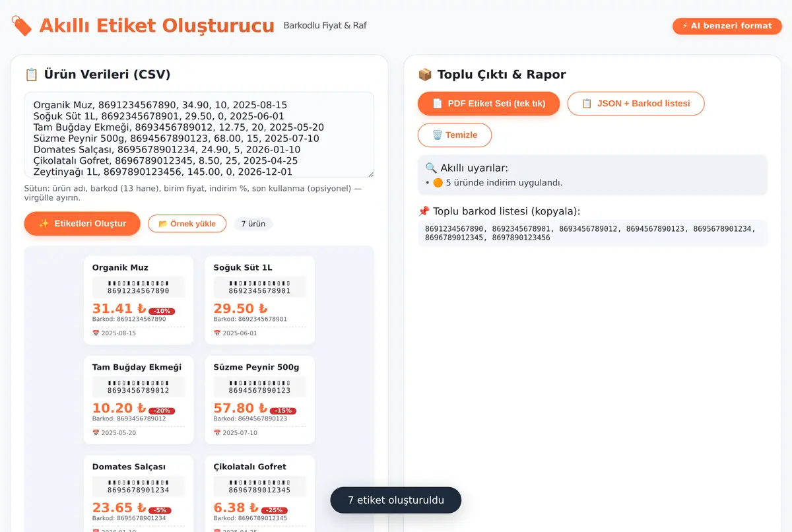Click the 2025-08-15 date on Organik Muz label
792x532 pixels.
(x=119, y=333)
